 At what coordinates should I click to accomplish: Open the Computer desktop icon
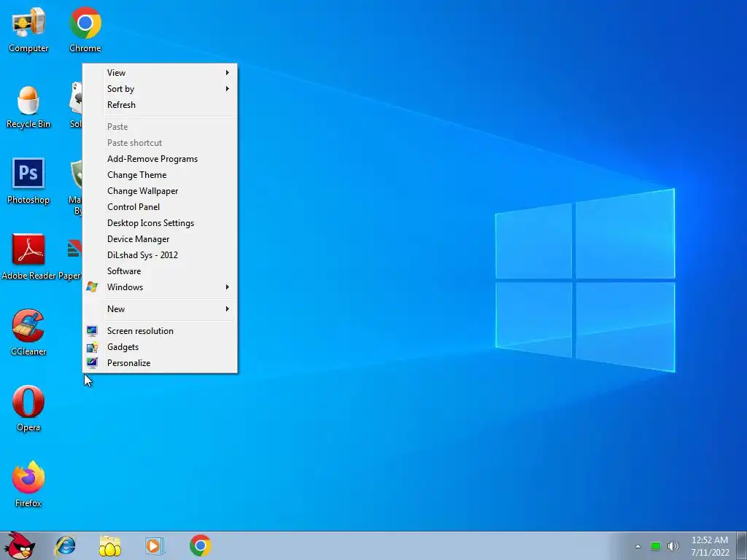pos(28,28)
